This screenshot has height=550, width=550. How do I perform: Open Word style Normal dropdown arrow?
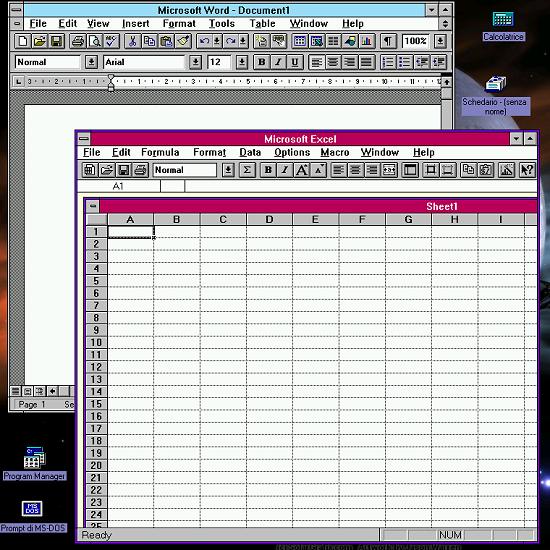click(91, 62)
